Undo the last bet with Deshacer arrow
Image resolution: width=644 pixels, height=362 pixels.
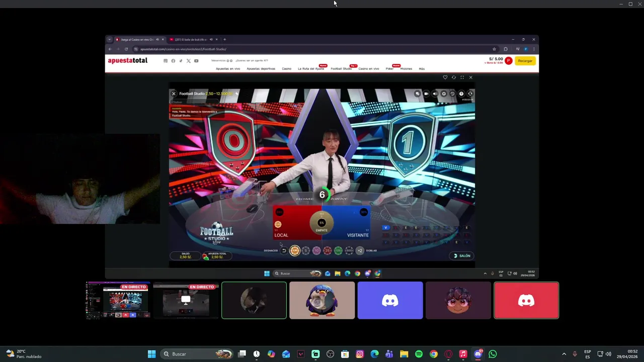point(284,250)
